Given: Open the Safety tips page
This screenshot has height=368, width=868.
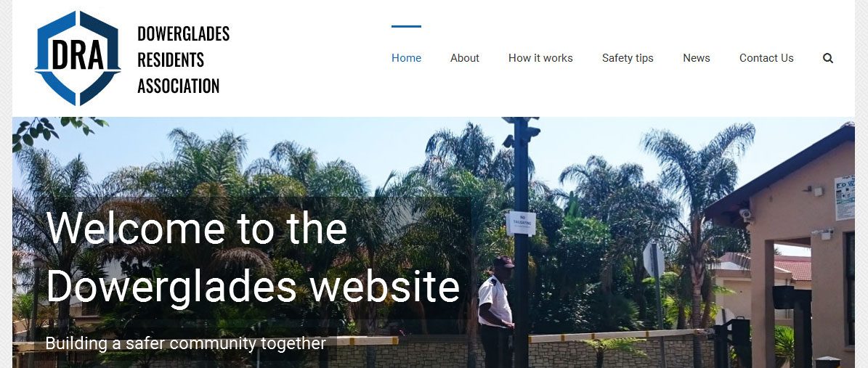Looking at the screenshot, I should pos(628,58).
